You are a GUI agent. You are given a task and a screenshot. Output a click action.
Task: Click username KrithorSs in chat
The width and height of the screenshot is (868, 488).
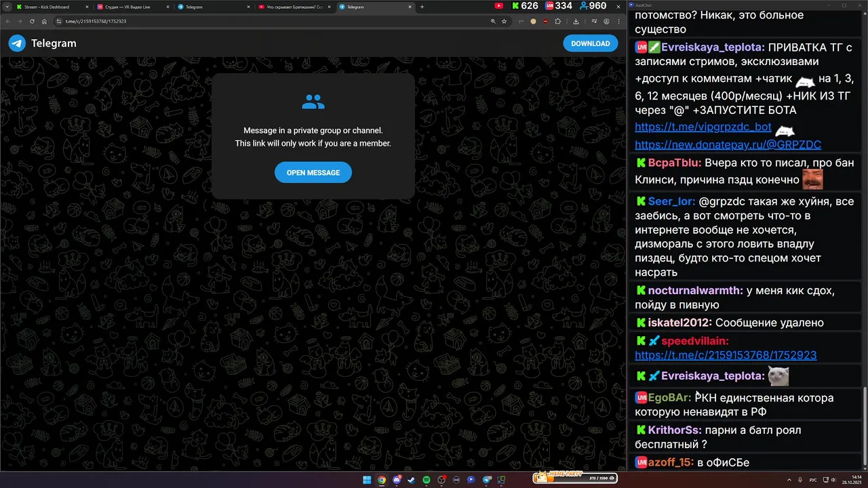(x=675, y=430)
